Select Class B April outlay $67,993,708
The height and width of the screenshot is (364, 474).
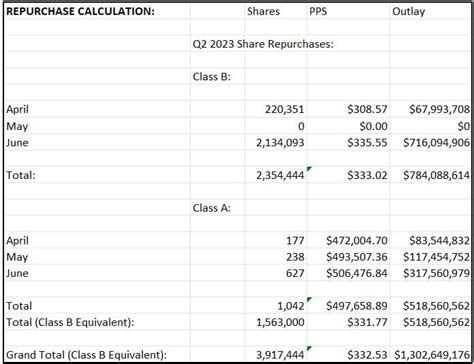[439, 109]
